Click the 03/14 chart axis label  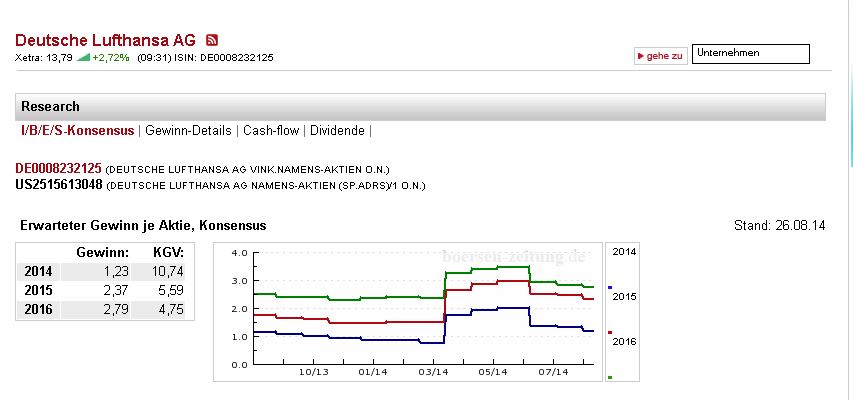pos(434,372)
